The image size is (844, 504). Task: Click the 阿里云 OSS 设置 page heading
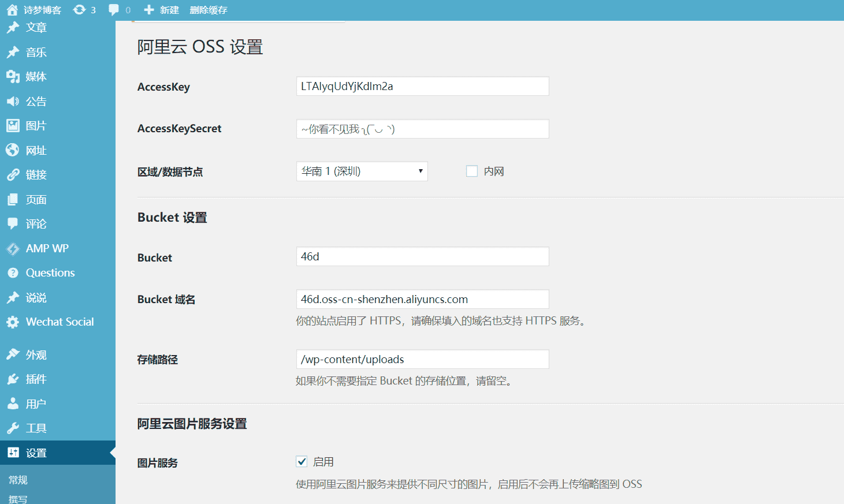coord(200,47)
